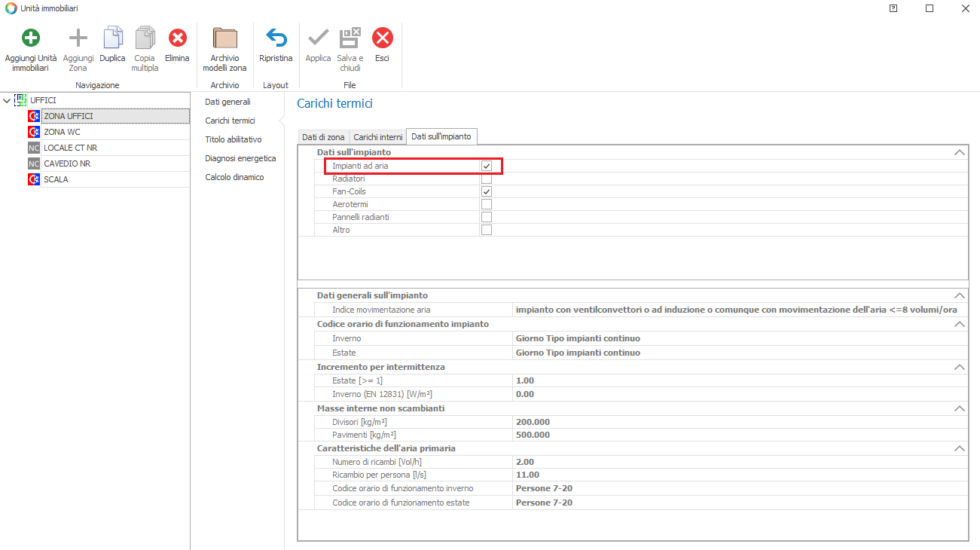The height and width of the screenshot is (550, 980).
Task: Uncheck the Impianti ad aria checkbox
Action: tap(487, 166)
